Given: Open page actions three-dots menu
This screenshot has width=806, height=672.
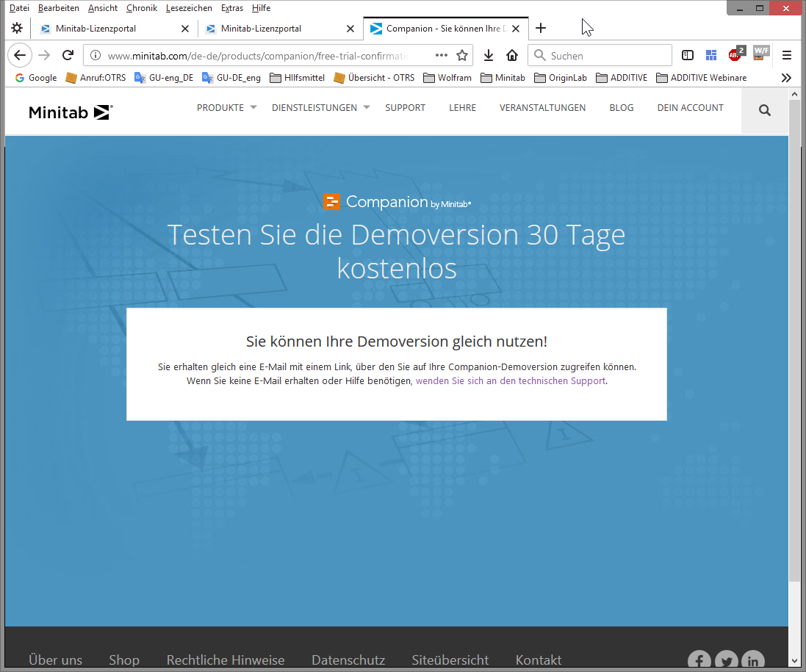Looking at the screenshot, I should pos(442,56).
